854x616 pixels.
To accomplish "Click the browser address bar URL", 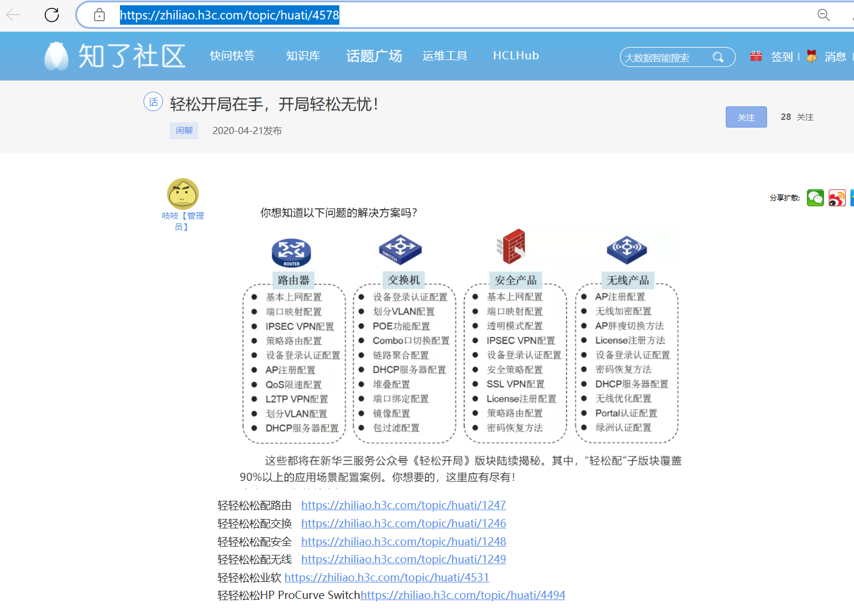I will coord(229,15).
